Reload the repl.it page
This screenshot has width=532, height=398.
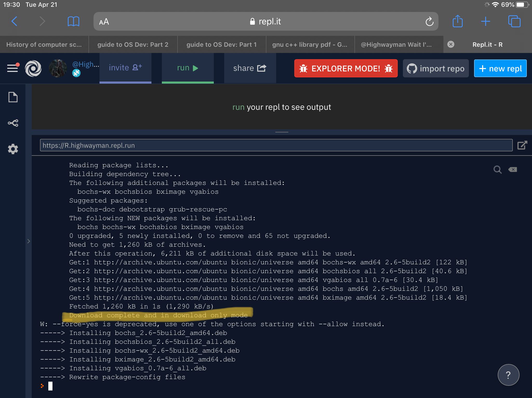click(x=429, y=21)
